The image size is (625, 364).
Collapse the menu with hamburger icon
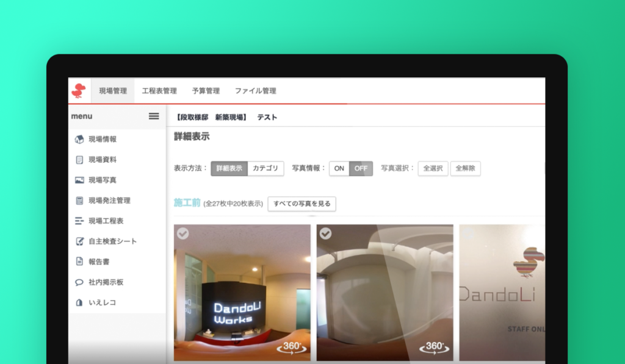(154, 116)
